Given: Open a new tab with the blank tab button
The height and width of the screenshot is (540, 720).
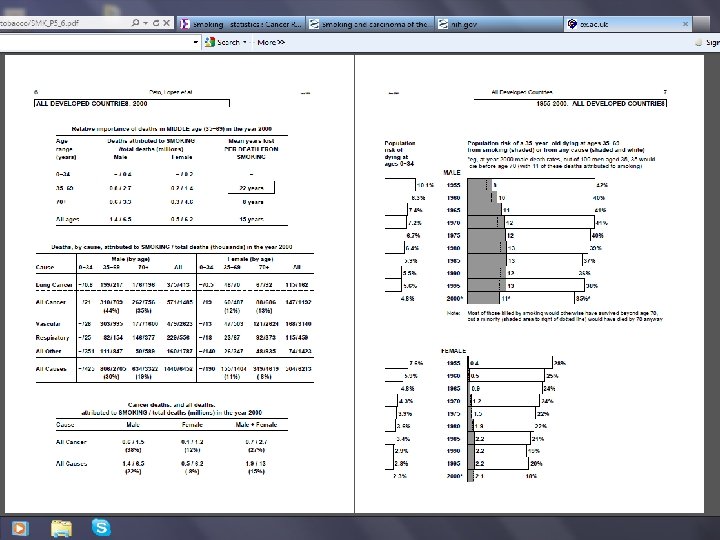Looking at the screenshot, I should (701, 24).
